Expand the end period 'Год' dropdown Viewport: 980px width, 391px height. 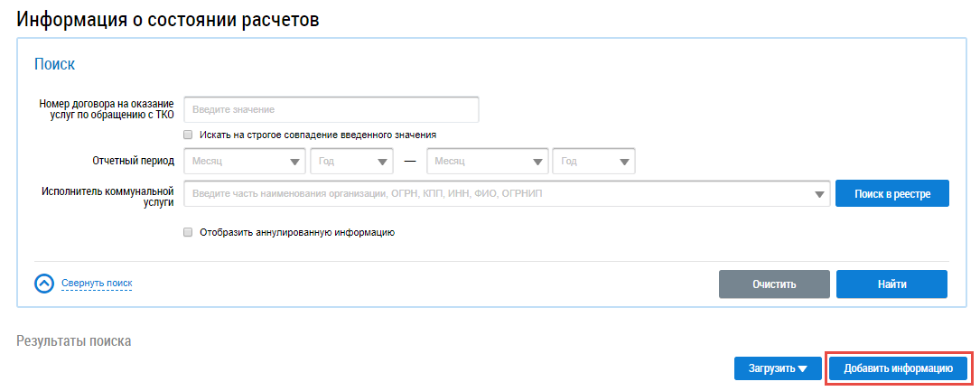coord(593,162)
